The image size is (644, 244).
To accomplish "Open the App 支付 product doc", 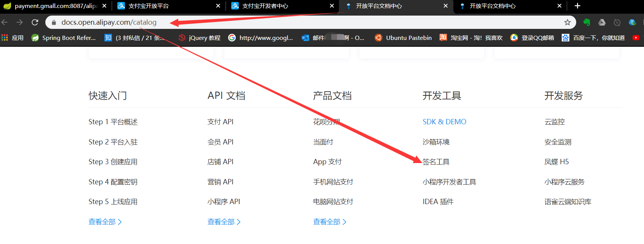I will (x=328, y=162).
